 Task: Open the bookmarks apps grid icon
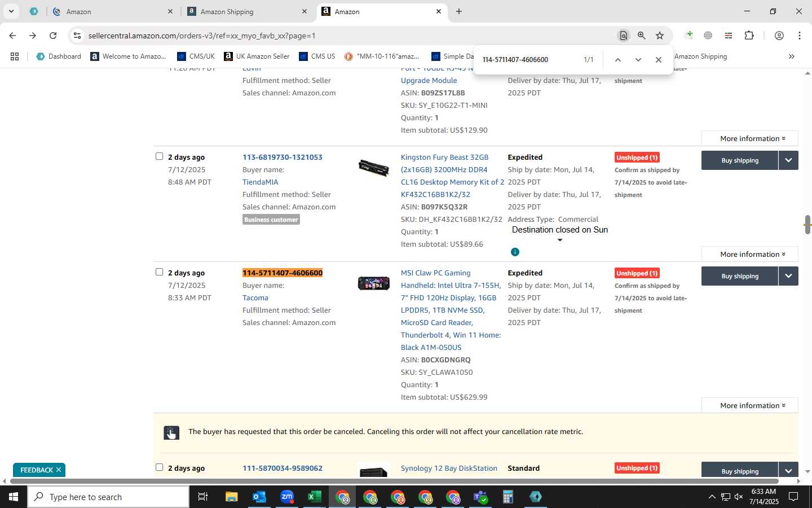pos(15,56)
